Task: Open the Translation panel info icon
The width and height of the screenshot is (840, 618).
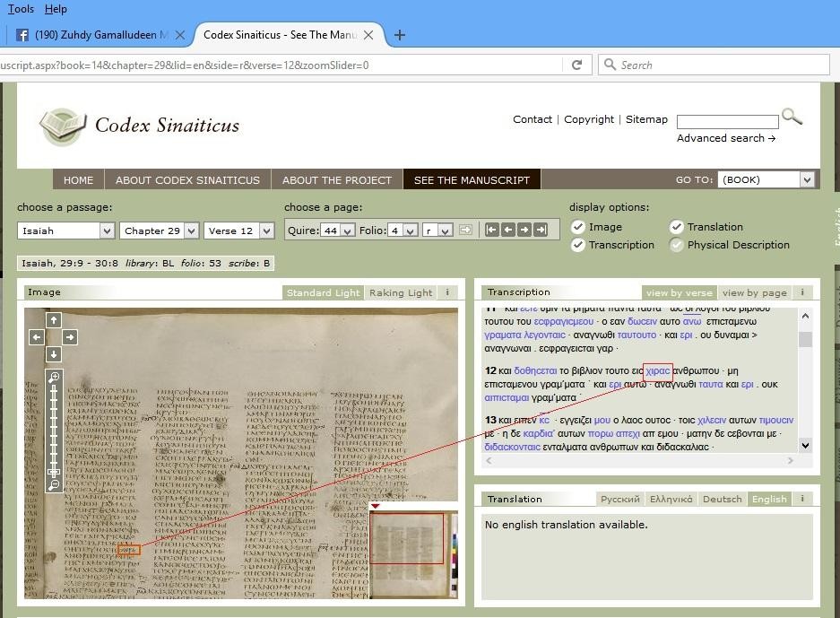Action: (802, 499)
